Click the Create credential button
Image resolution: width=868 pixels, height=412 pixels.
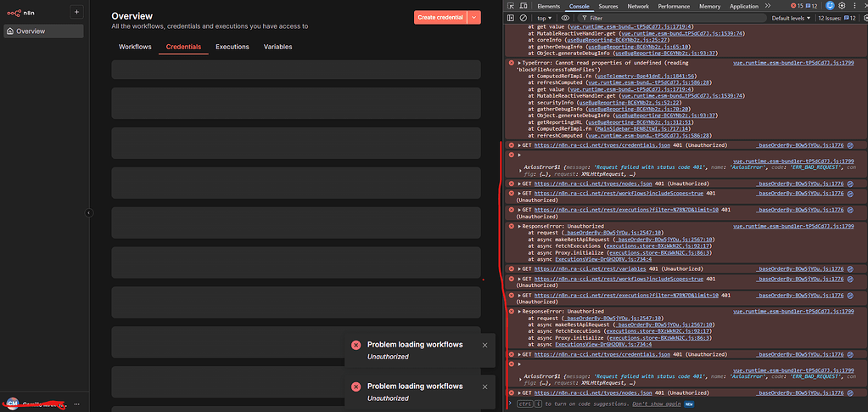point(440,17)
